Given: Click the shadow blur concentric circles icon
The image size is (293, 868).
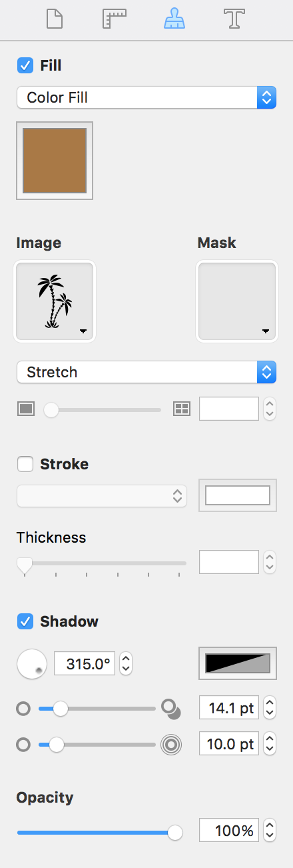Looking at the screenshot, I should coord(171,744).
